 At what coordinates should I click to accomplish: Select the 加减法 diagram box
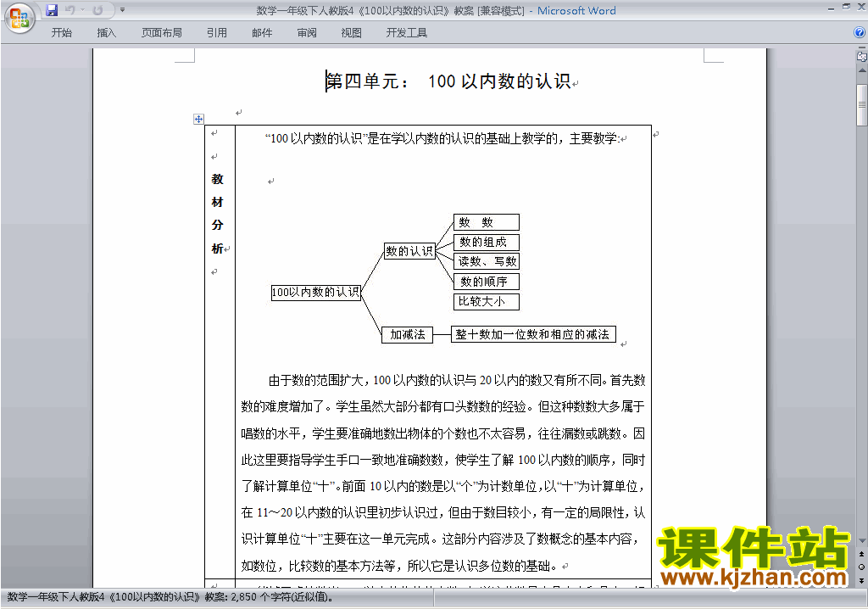(407, 335)
